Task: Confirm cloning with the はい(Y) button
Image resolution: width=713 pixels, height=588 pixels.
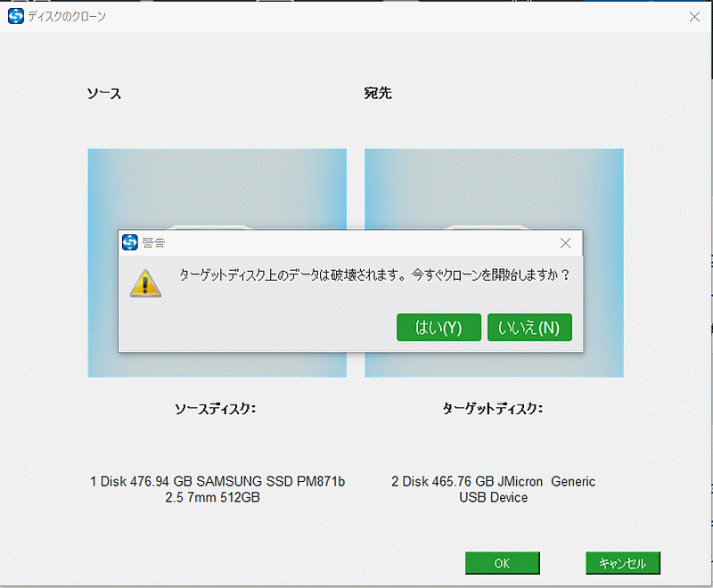Action: pos(438,327)
